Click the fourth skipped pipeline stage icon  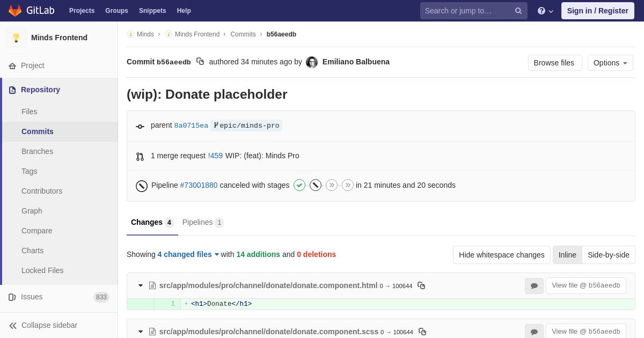pyautogui.click(x=348, y=185)
